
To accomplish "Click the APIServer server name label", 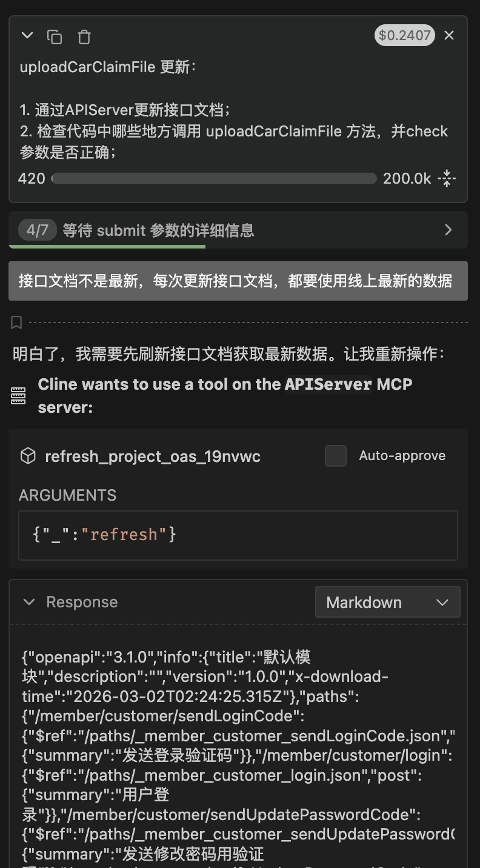I will click(328, 384).
